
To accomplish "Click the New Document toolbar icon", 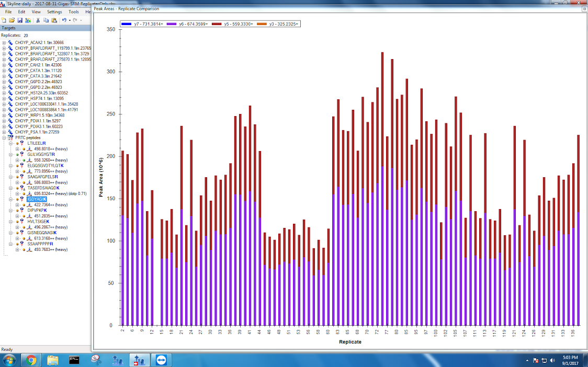I will point(4,20).
